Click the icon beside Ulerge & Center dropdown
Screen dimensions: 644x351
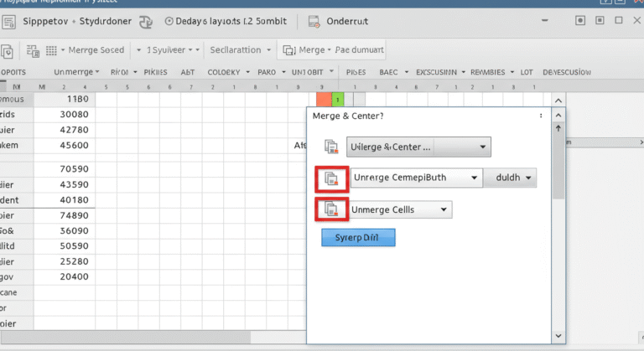pyautogui.click(x=332, y=147)
